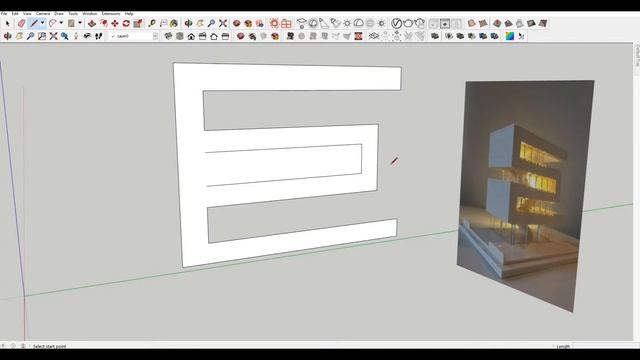The image size is (640, 360).
Task: Switch to Iso standard view
Action: pyautogui.click(x=168, y=36)
